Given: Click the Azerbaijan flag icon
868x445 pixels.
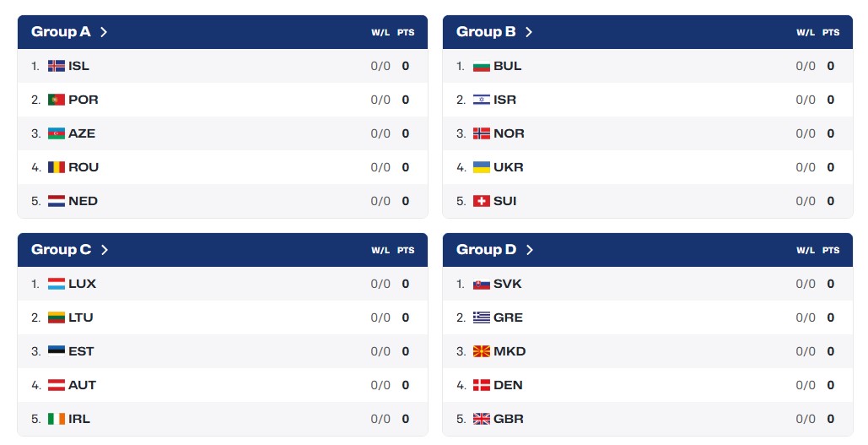Looking at the screenshot, I should point(56,133).
